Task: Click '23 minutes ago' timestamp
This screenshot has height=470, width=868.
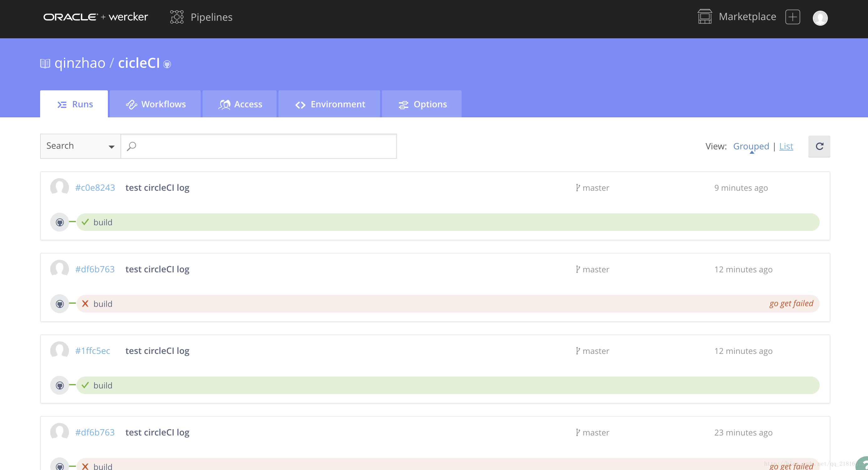Action: click(x=743, y=433)
